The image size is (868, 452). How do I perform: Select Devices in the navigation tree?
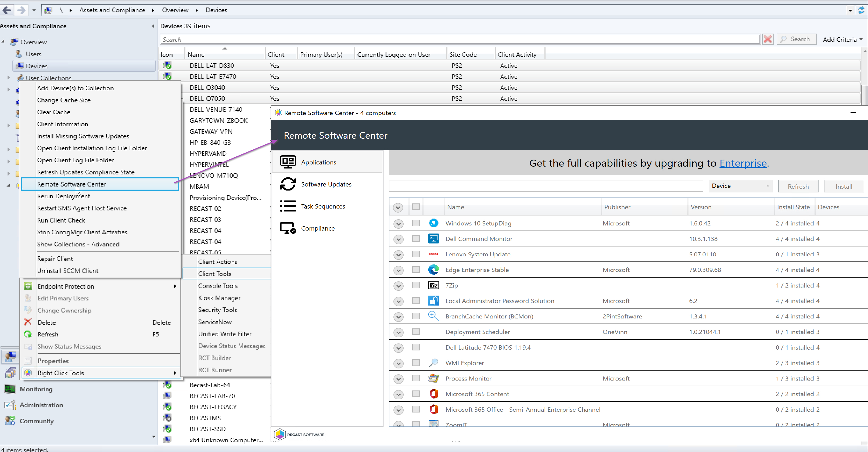pos(84,66)
